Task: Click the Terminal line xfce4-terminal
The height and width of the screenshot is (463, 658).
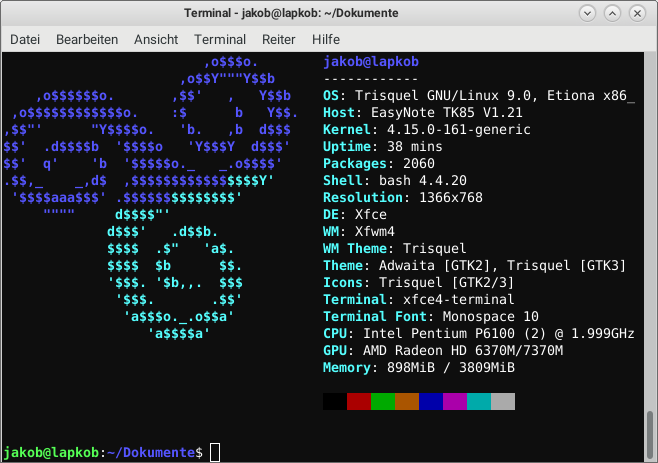Action: [418, 299]
